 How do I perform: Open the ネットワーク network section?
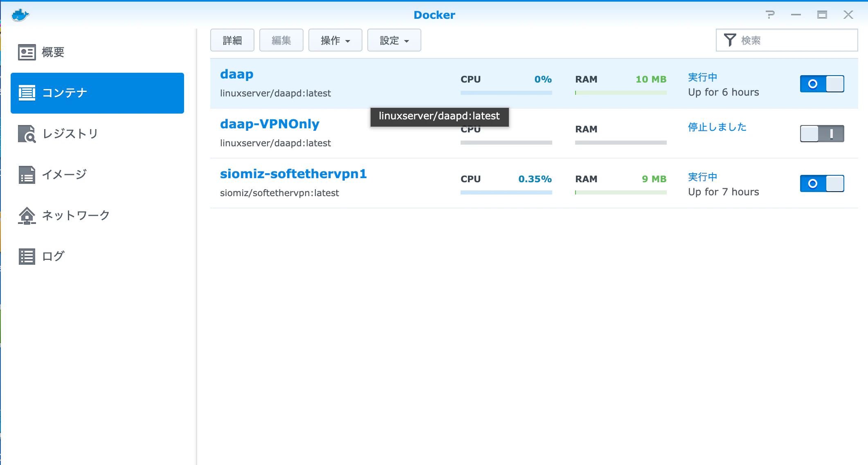pyautogui.click(x=97, y=215)
